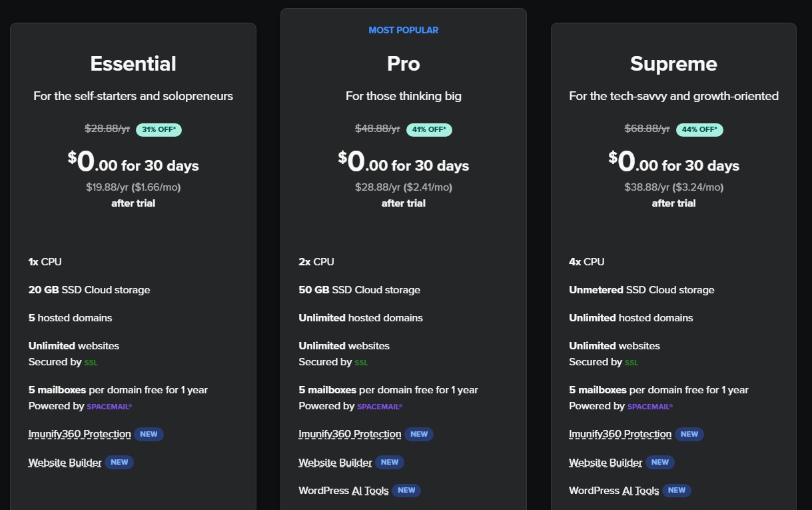Click Imunify360 Protection link on Supreme plan

pos(620,434)
